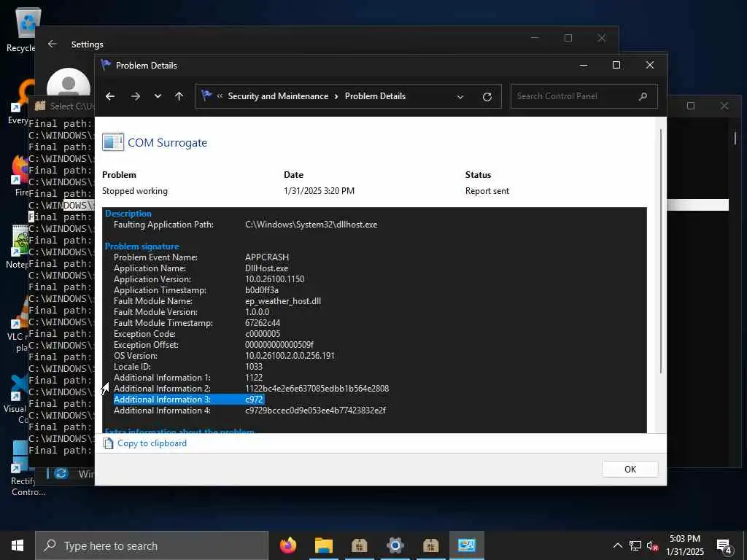Click the COM Surrogate application icon
This screenshot has width=747, height=560.
(x=113, y=142)
